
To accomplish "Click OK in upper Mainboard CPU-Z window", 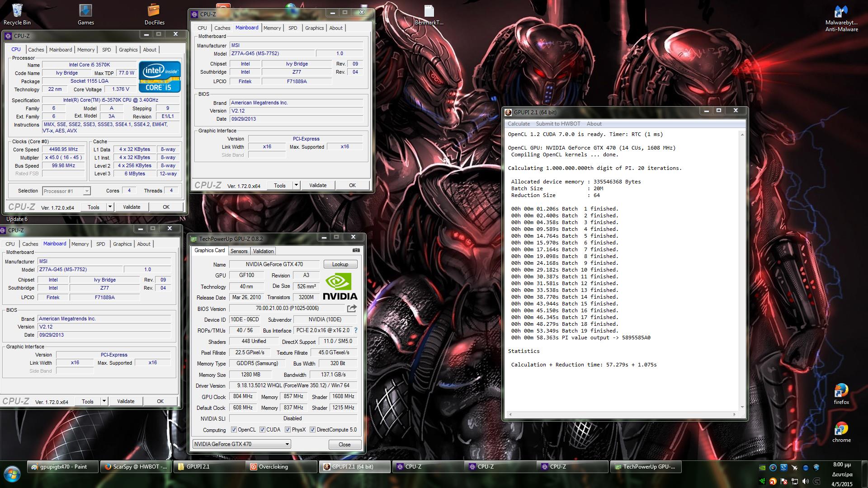I will (352, 185).
